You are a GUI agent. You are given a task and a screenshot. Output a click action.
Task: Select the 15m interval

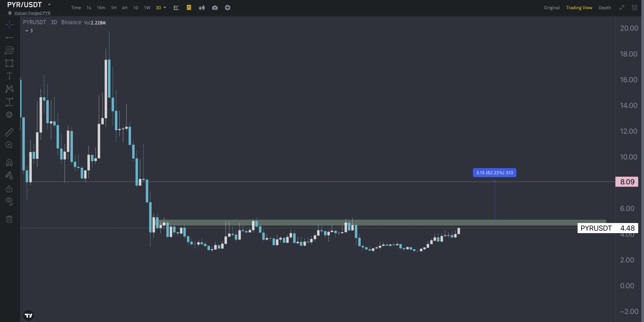click(101, 8)
